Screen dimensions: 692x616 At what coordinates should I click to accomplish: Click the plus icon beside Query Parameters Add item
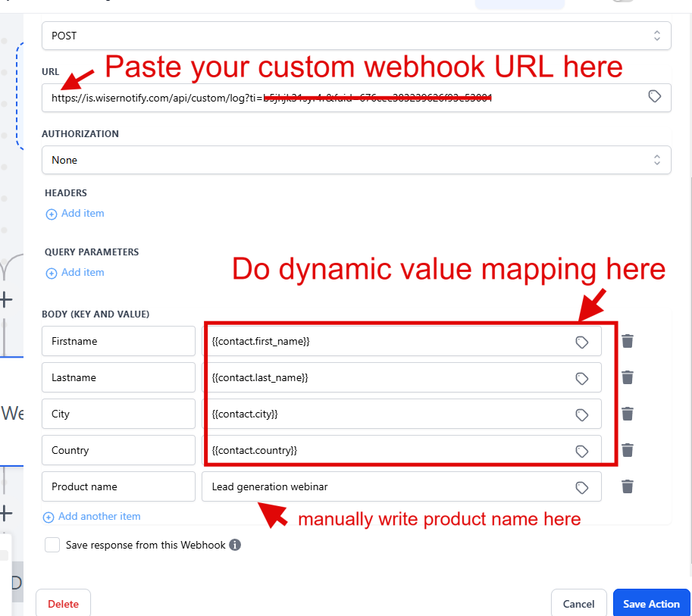(52, 273)
